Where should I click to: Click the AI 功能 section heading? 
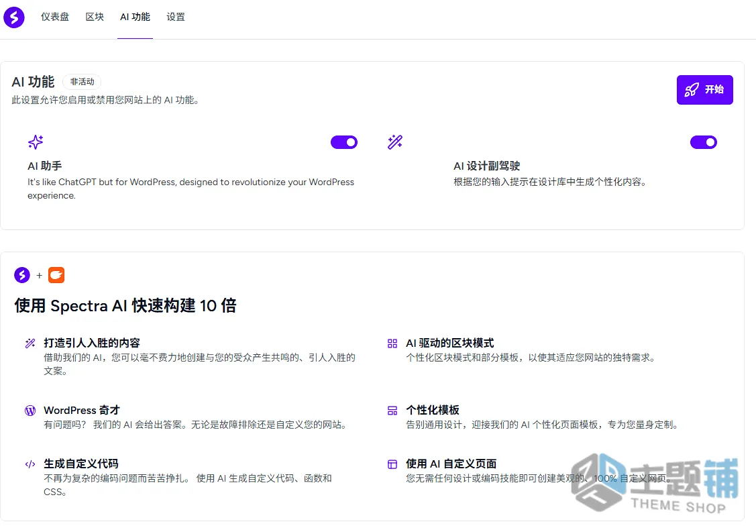pyautogui.click(x=34, y=82)
